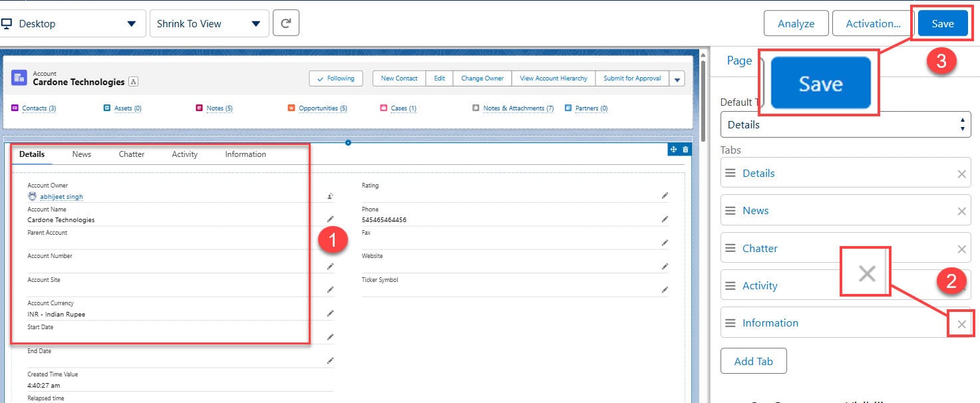The height and width of the screenshot is (403, 980).
Task: Click the move component crosshair icon
Action: [x=674, y=150]
